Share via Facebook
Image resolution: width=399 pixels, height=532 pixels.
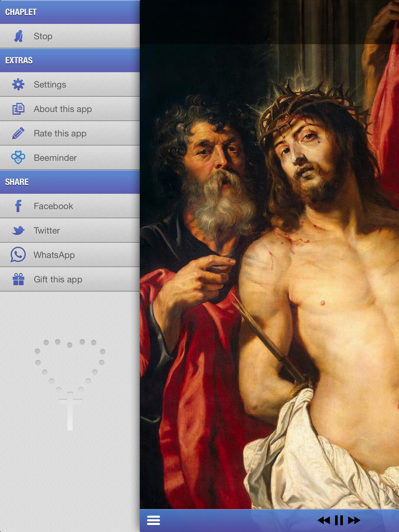point(70,206)
